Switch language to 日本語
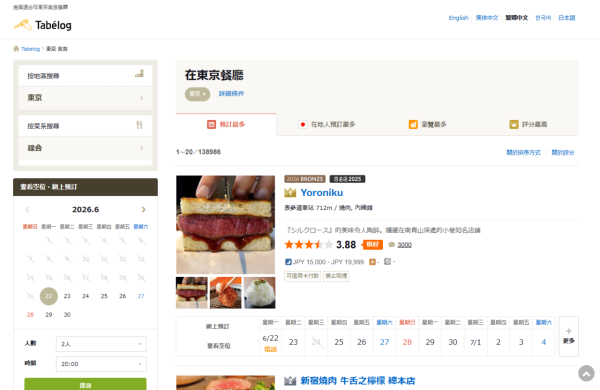 [x=567, y=18]
